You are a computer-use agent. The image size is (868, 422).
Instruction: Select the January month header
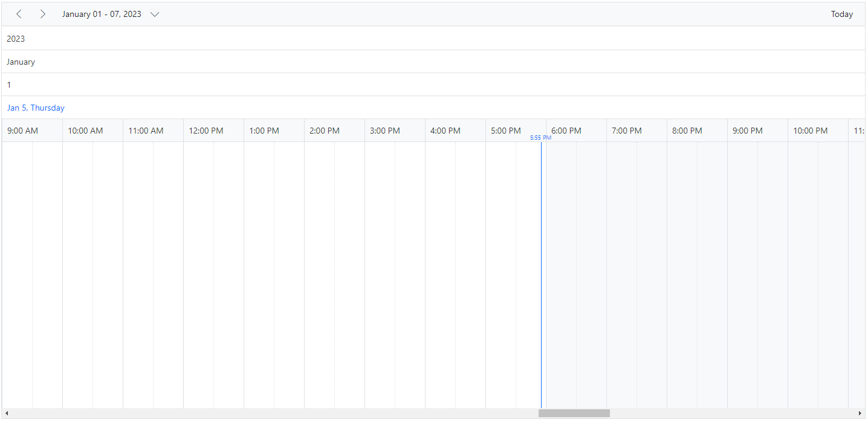[x=433, y=62]
